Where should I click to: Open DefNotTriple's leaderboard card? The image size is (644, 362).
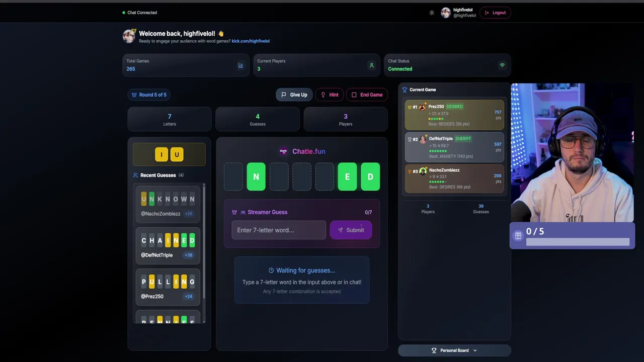(x=454, y=147)
